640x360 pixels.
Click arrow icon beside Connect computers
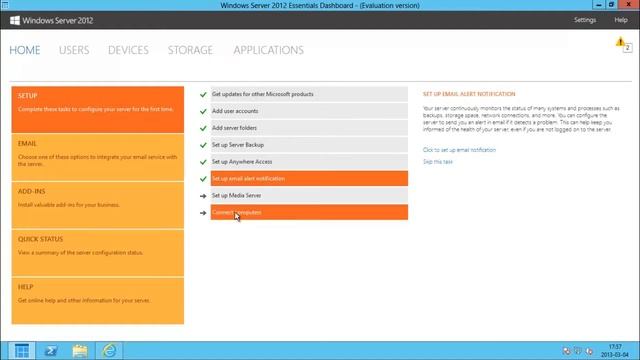coord(203,213)
